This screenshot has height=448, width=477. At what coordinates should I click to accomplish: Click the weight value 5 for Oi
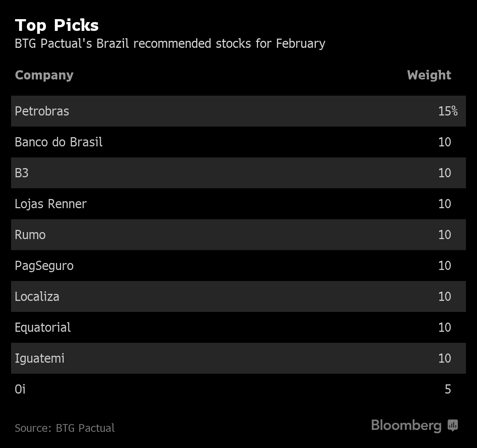click(448, 389)
